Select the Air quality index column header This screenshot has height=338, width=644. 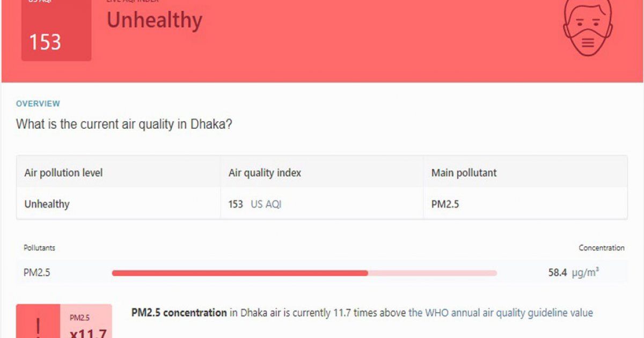[264, 172]
